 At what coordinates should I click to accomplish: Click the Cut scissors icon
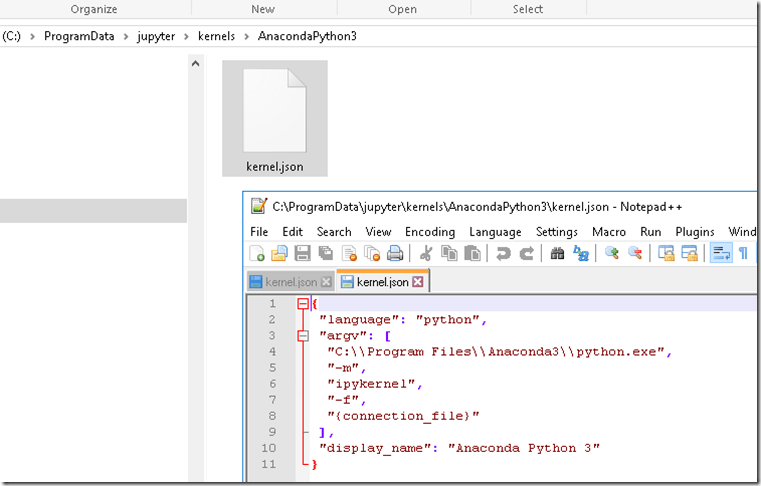(426, 254)
